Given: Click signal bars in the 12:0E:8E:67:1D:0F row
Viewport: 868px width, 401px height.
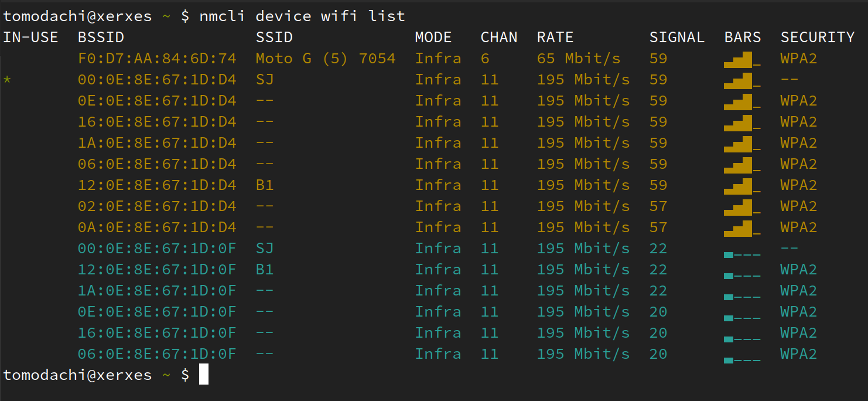Looking at the screenshot, I should click(741, 276).
